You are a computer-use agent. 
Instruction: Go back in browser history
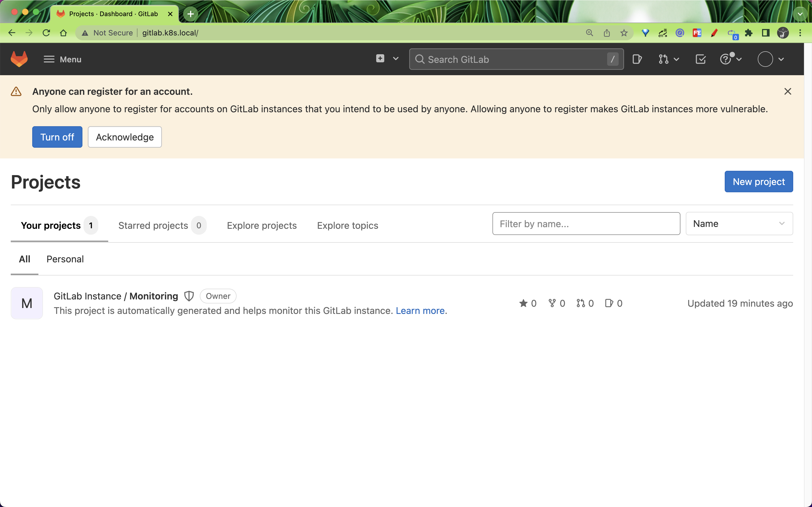(x=12, y=33)
